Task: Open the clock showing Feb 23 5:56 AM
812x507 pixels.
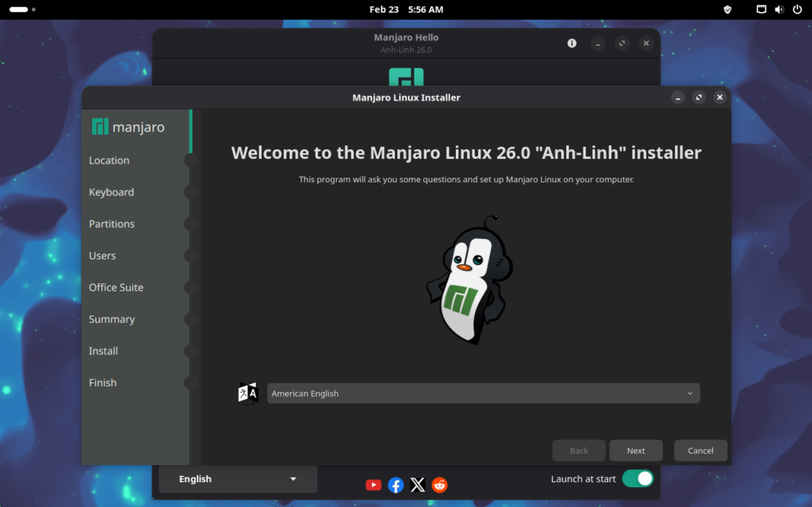Action: (x=406, y=10)
